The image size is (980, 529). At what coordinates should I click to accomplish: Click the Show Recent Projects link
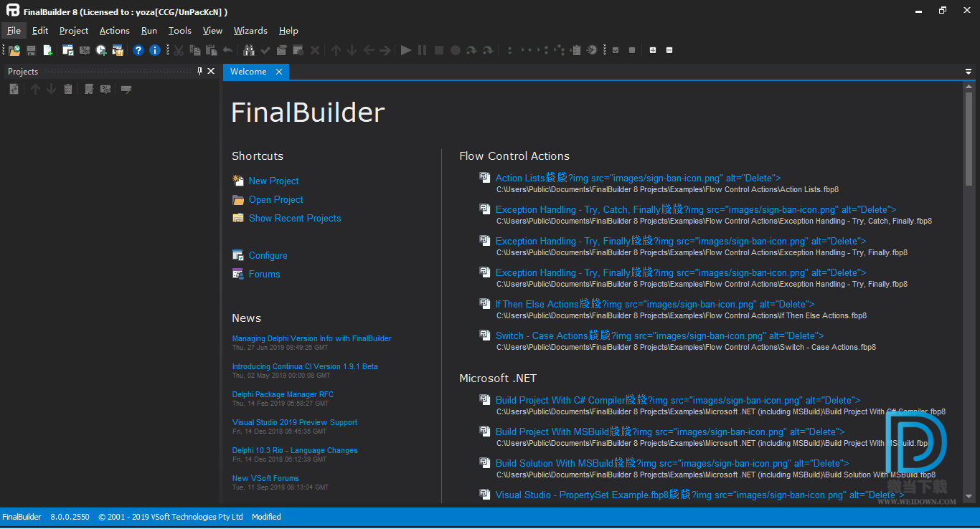point(295,219)
